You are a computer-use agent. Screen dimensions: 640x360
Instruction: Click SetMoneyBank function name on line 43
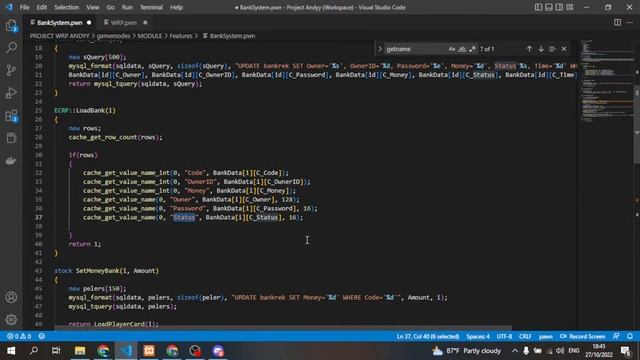[x=97, y=271]
